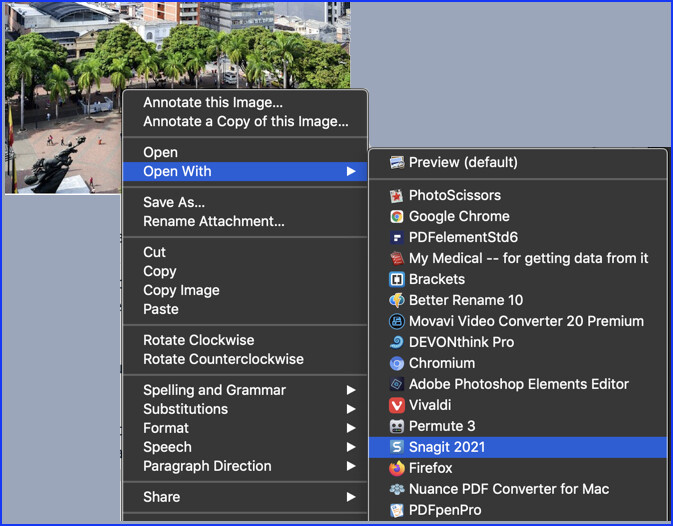The image size is (673, 526).
Task: Open image with Vivaldi
Action: [518, 405]
